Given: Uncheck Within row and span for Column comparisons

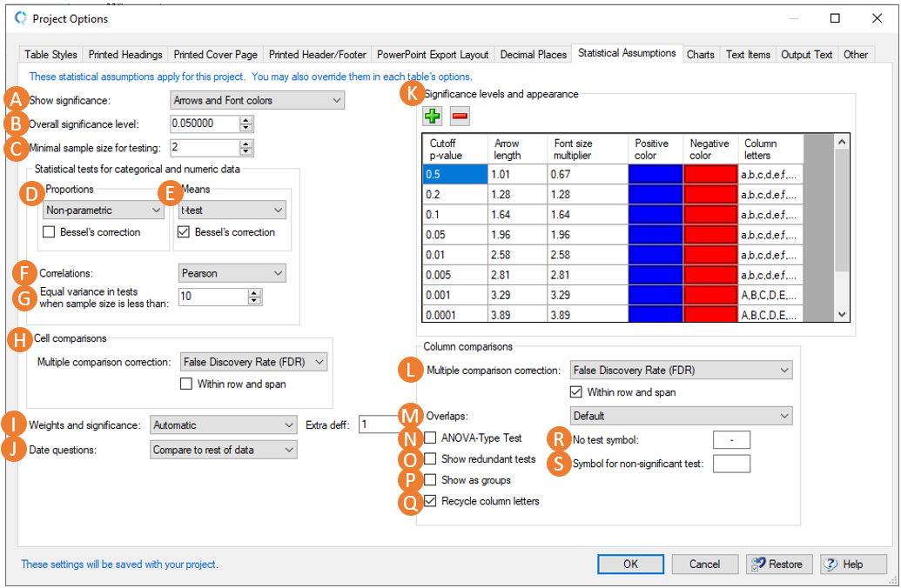Looking at the screenshot, I should click(x=575, y=392).
